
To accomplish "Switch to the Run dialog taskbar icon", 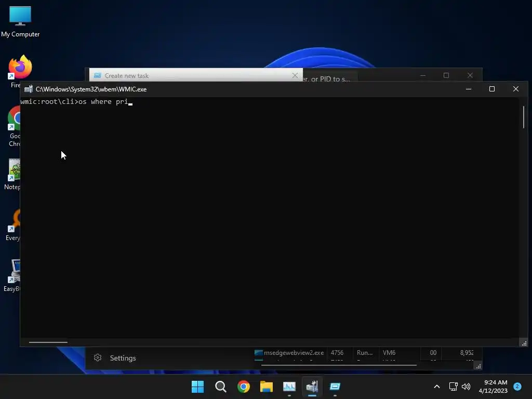I will (335, 387).
